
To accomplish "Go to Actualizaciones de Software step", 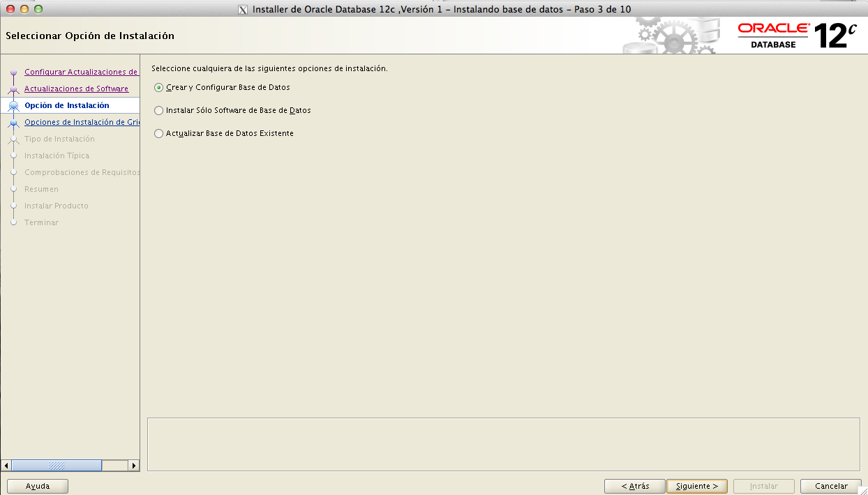I will tap(76, 89).
